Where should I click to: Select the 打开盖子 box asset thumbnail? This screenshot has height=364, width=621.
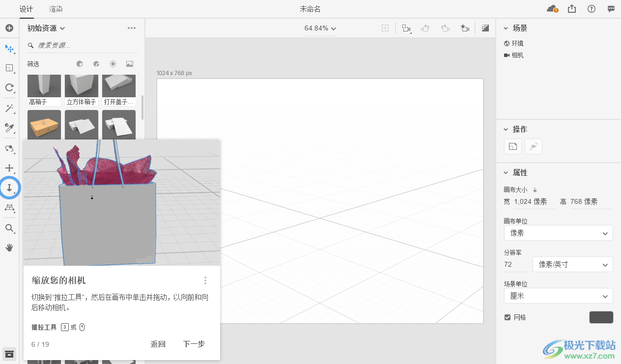click(x=119, y=90)
